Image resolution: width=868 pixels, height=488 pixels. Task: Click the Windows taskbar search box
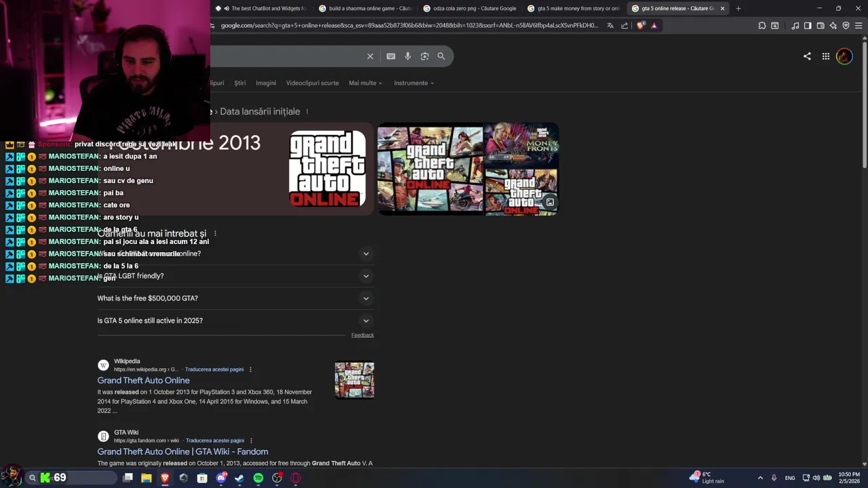click(71, 478)
